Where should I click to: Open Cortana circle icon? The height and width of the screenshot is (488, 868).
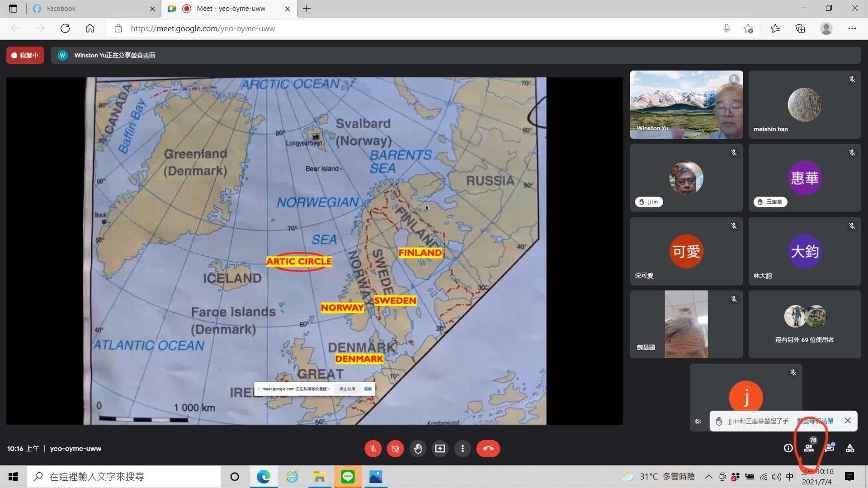point(235,477)
